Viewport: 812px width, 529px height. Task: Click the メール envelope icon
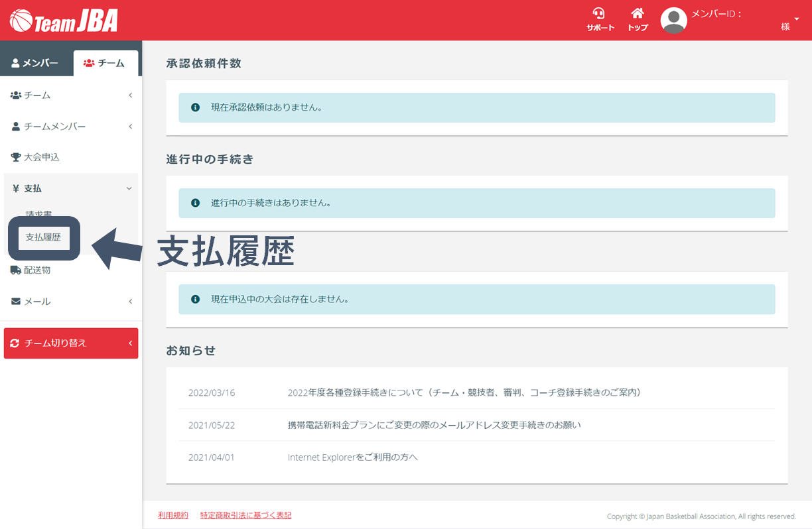tap(15, 301)
